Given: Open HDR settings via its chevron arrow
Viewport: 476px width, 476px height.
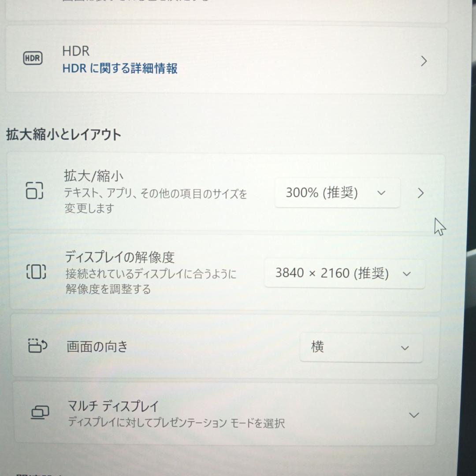Looking at the screenshot, I should tap(423, 61).
